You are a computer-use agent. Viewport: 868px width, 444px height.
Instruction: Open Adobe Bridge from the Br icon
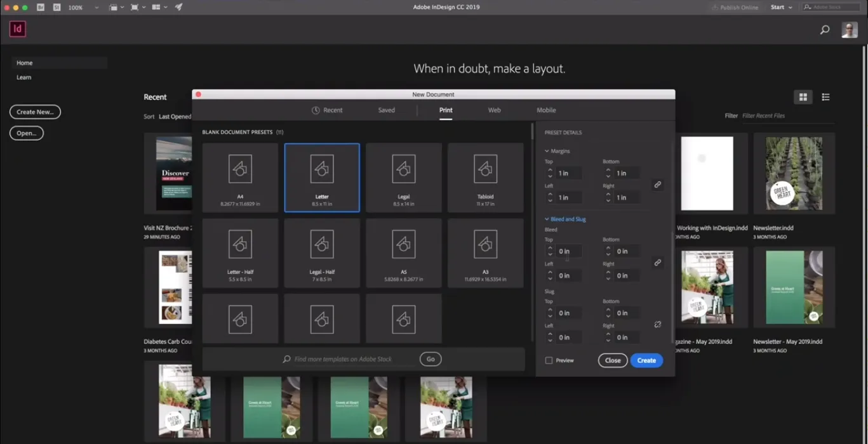pos(41,8)
